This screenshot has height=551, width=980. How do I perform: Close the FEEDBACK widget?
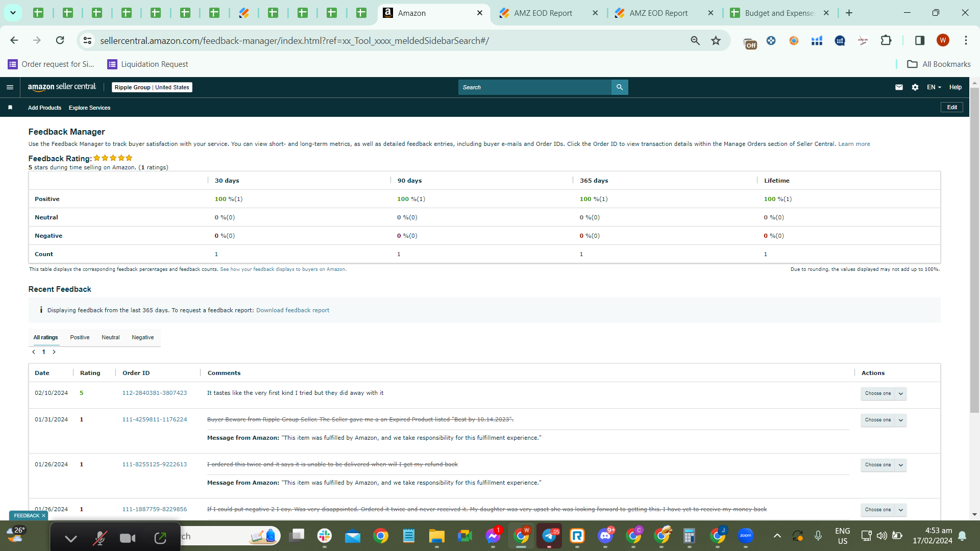(43, 516)
